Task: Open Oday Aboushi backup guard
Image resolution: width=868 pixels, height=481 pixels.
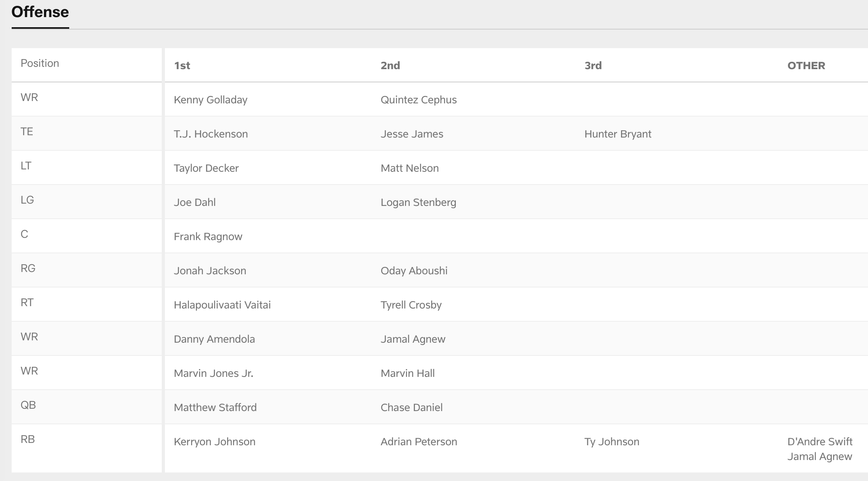Action: (414, 271)
